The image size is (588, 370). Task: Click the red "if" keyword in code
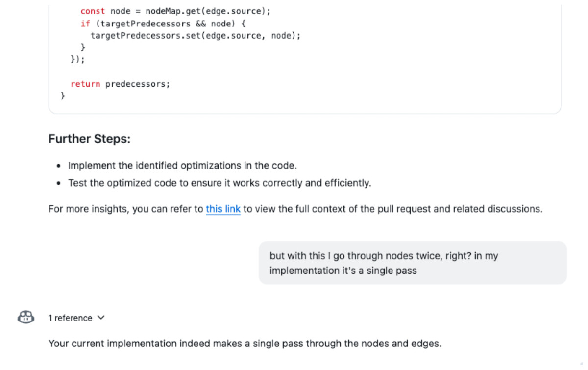(85, 23)
